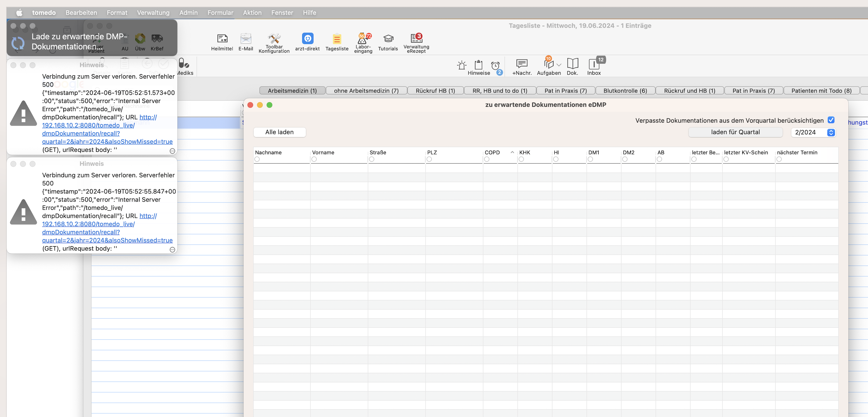This screenshot has height=417, width=868.
Task: Open the Dok. book icon
Action: (572, 67)
